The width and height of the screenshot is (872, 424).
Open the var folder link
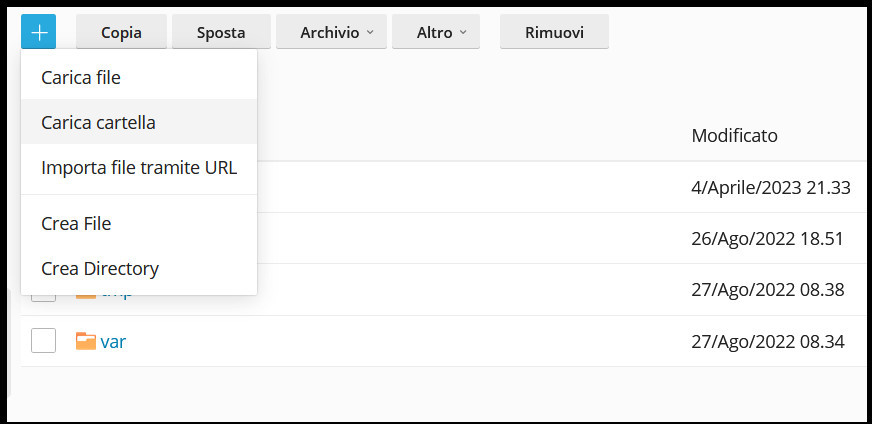click(113, 341)
